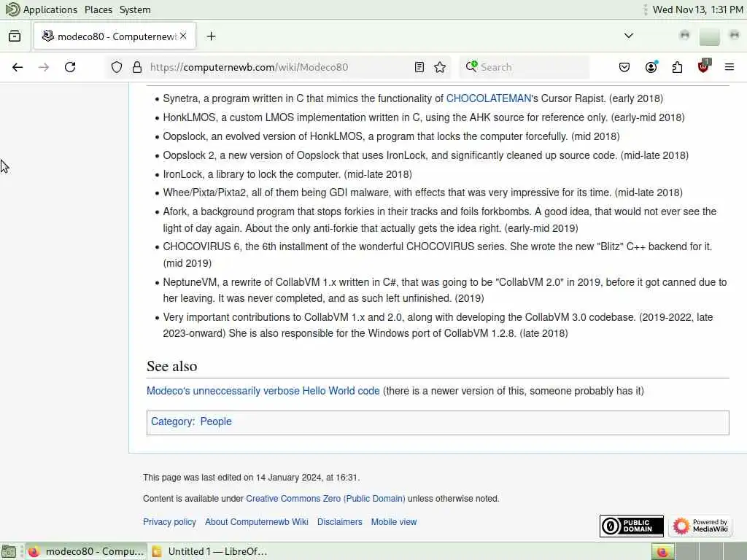This screenshot has width=747, height=560.
Task: Click the clock showing Wed Nov 13
Action: click(x=697, y=9)
